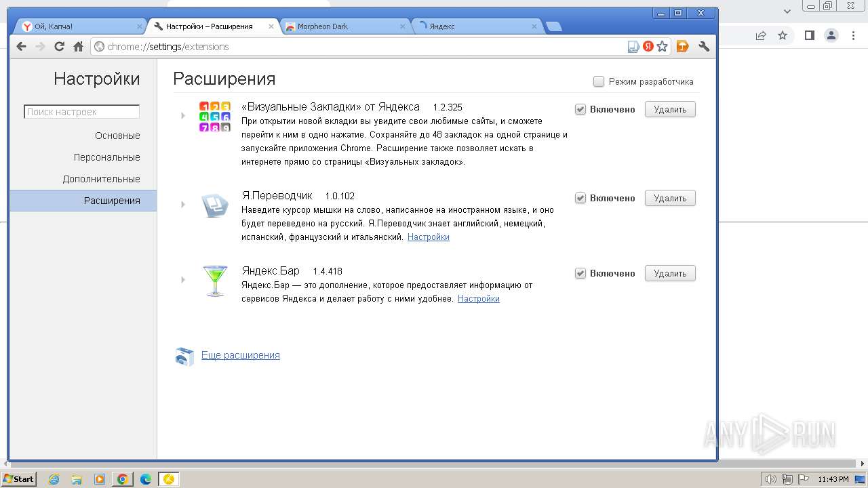Expand details arrow for Visual Bookmarks extension
Image resolution: width=868 pixels, height=488 pixels.
pos(183,115)
